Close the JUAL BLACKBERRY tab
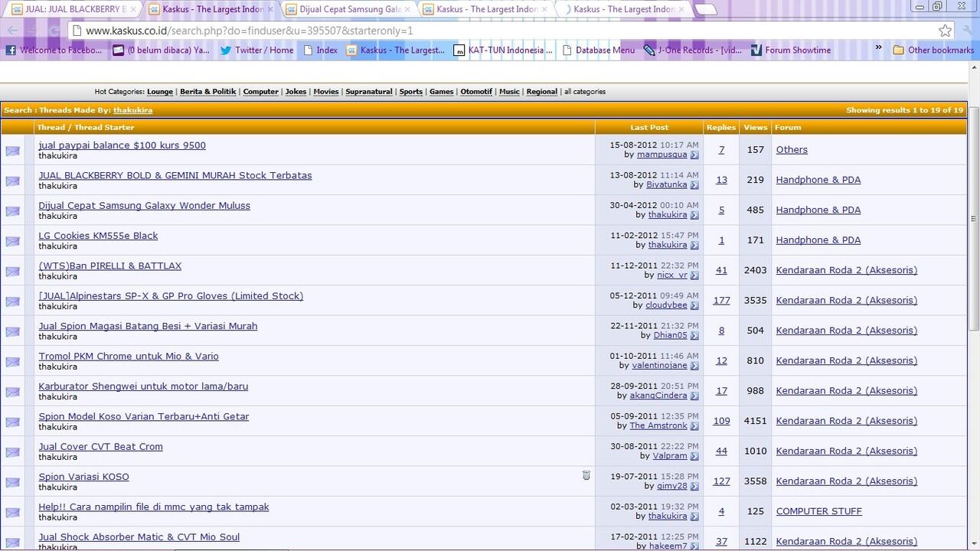 coord(133,9)
